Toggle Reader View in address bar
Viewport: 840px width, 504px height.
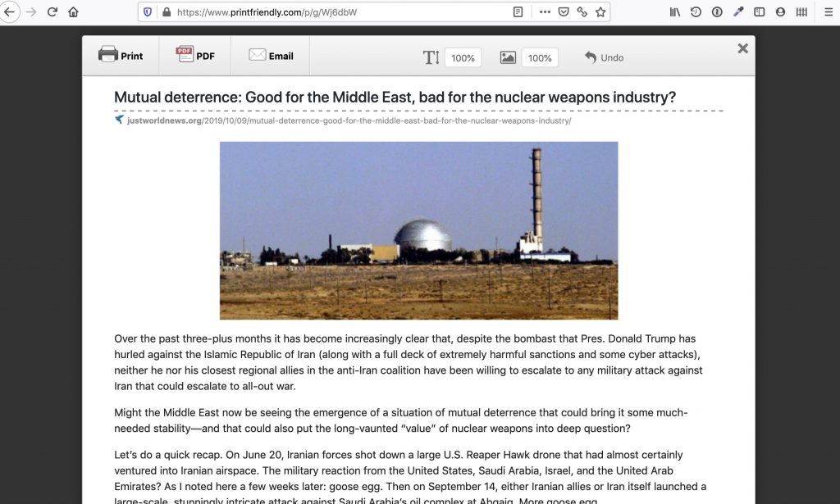(518, 12)
